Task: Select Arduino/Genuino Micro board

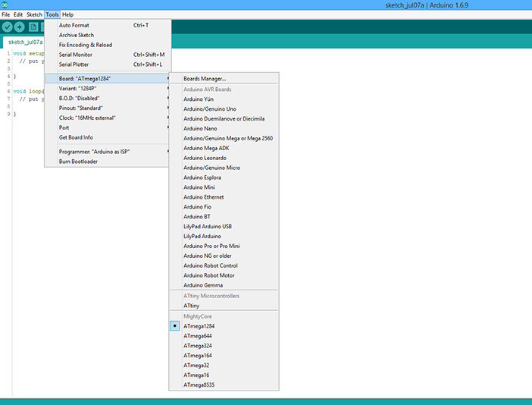Action: [224, 168]
